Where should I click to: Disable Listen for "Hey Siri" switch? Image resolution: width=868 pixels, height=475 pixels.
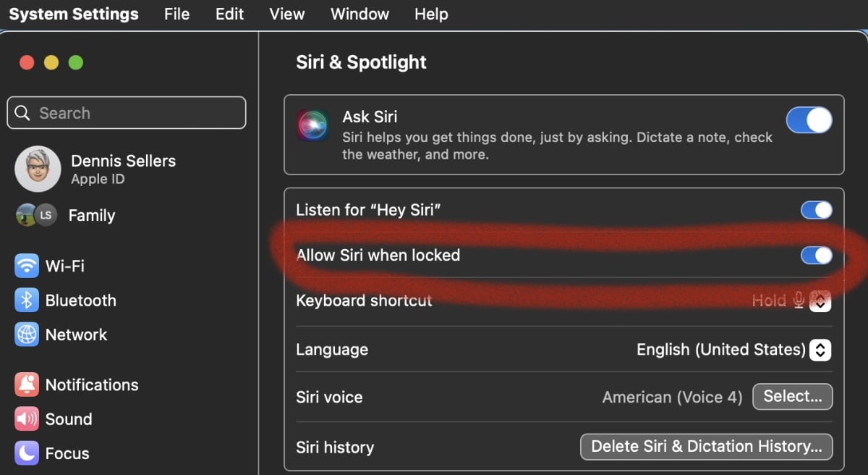tap(816, 211)
